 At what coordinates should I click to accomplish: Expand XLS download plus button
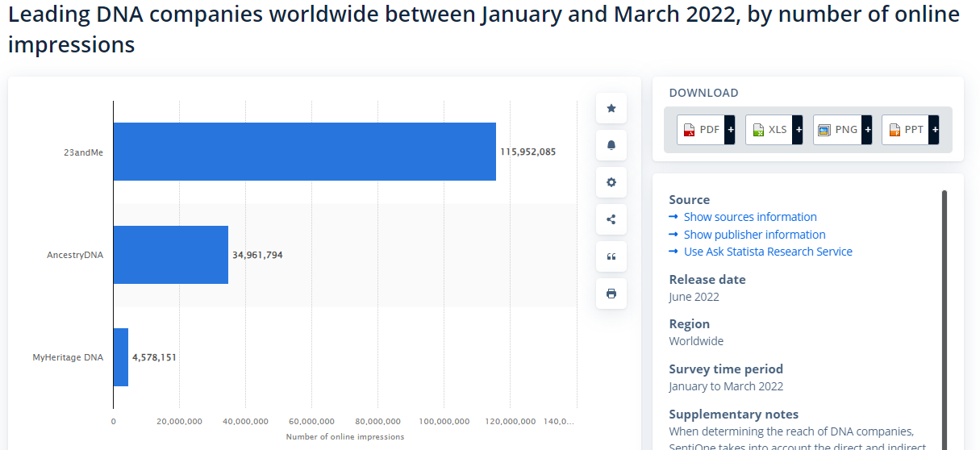(x=798, y=130)
